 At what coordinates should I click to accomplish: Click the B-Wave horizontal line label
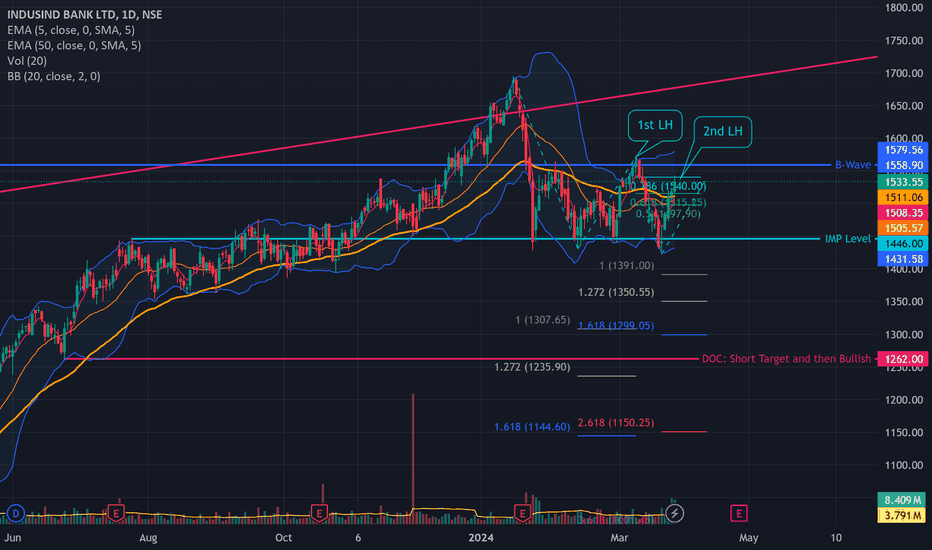pos(853,165)
